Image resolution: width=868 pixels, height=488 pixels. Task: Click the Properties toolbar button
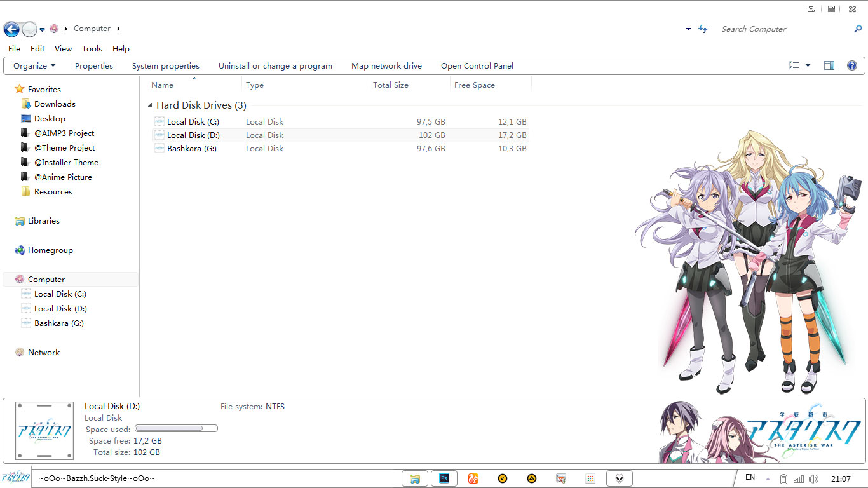(x=94, y=66)
